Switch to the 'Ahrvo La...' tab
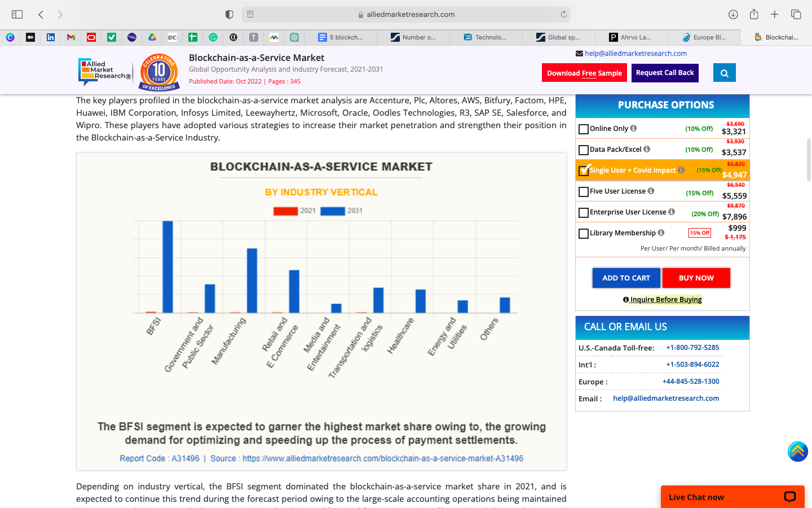812x508 pixels. (x=631, y=37)
